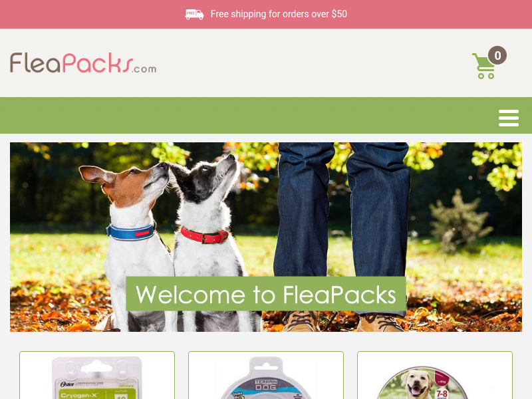Click the ".com" part of the logo

pyautogui.click(x=145, y=68)
